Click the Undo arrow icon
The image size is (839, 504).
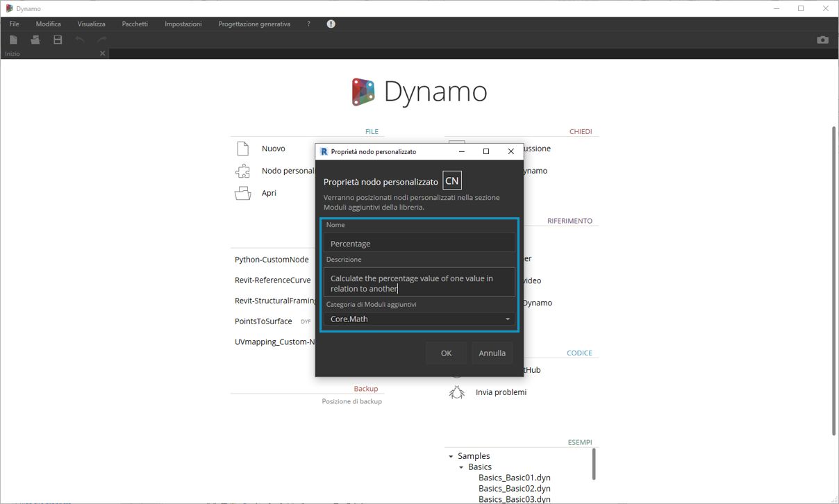[80, 40]
